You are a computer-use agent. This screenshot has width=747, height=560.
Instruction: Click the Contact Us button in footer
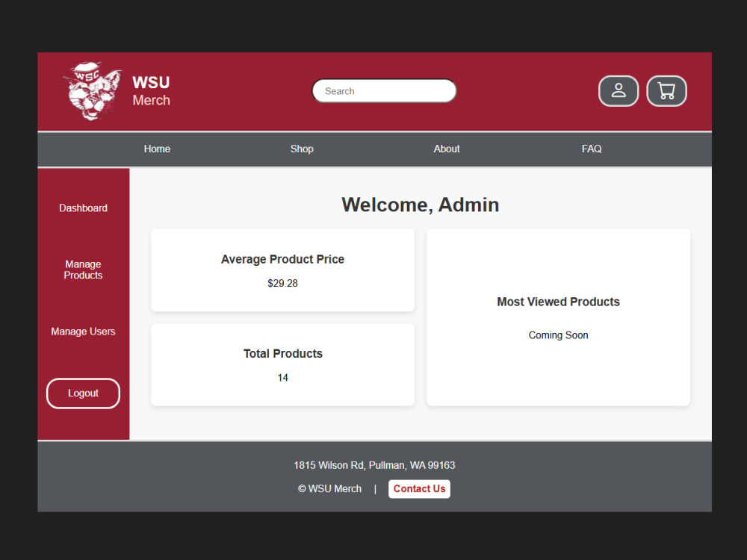coord(419,489)
